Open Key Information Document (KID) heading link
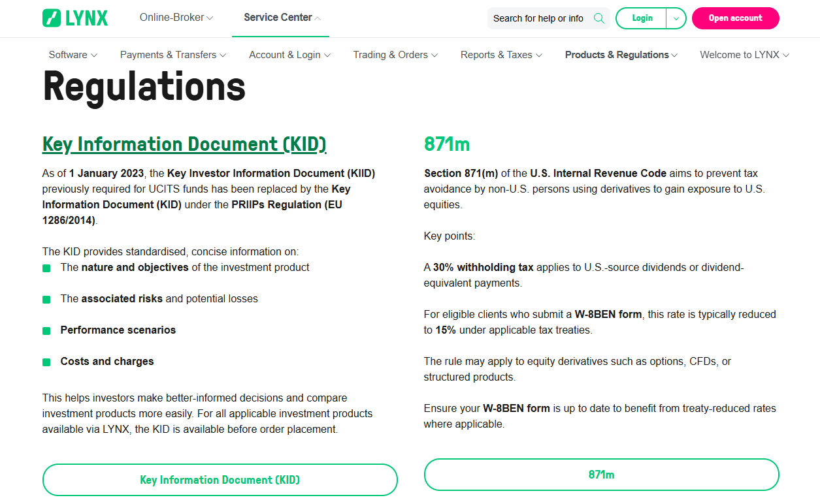The width and height of the screenshot is (820, 504). [184, 144]
